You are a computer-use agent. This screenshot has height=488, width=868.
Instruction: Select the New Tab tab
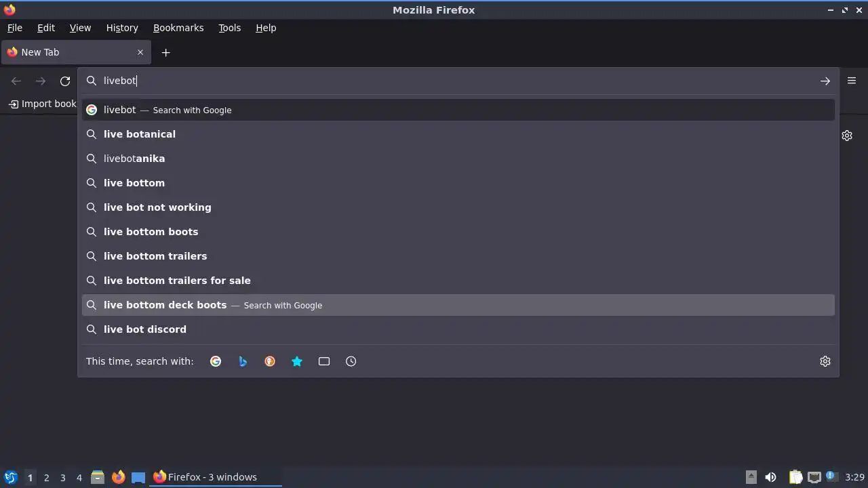(75, 52)
